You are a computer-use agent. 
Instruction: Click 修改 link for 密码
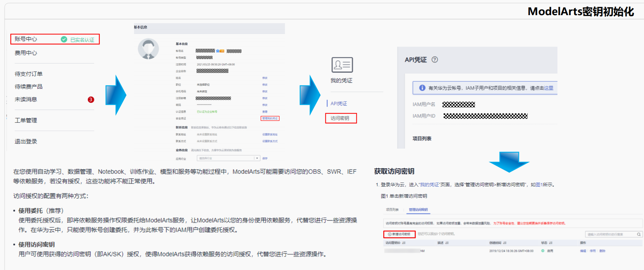[265, 105]
